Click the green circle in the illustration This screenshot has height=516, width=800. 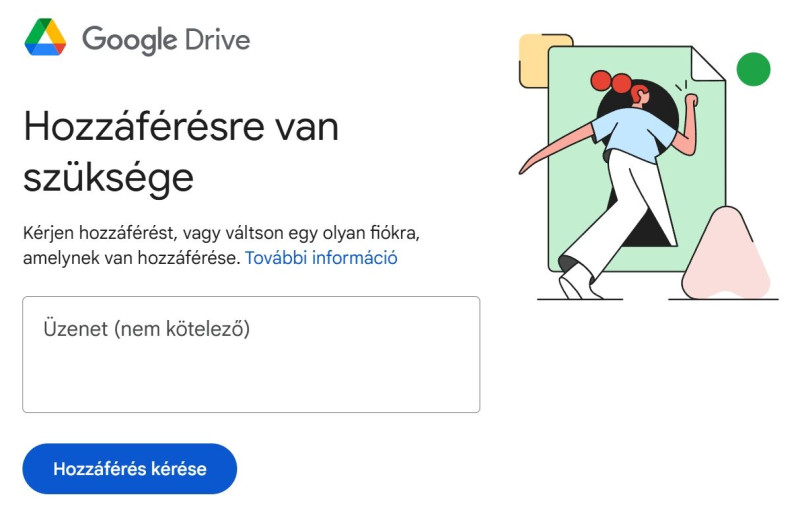[x=753, y=69]
